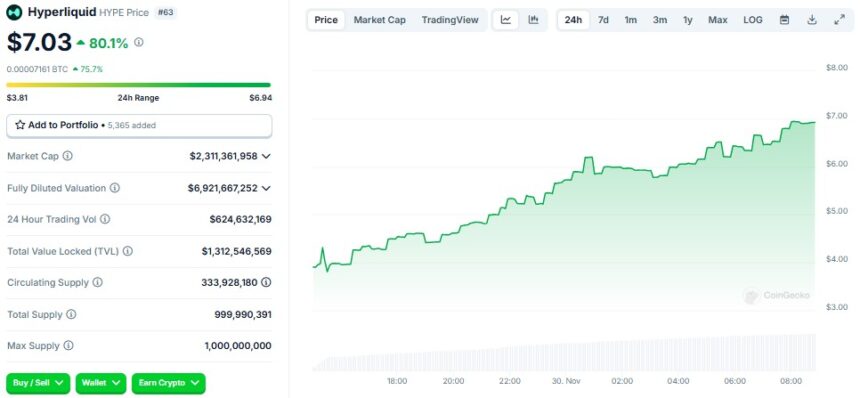Viewport: 860px width, 398px height.
Task: Click info icon beside 80.1% change
Action: (139, 42)
